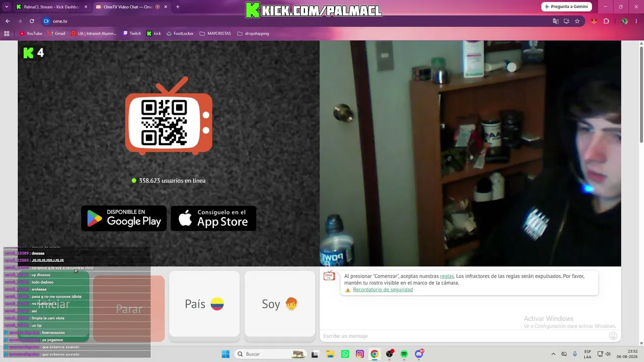
Task: Click the cloud sync tray icon
Action: click(564, 354)
